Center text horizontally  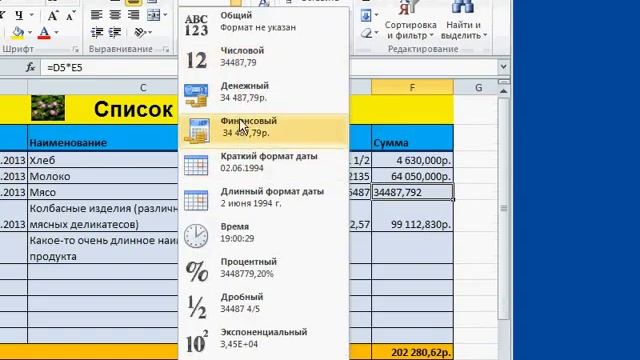pos(115,15)
